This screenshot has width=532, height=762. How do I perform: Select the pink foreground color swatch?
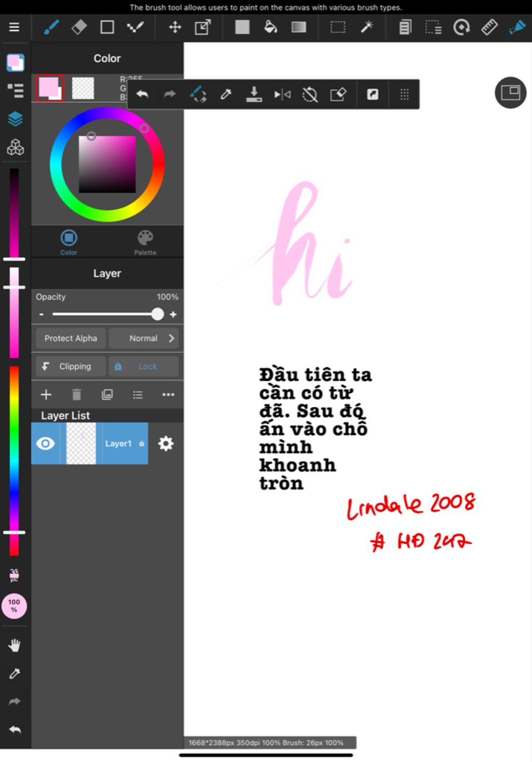pyautogui.click(x=49, y=88)
